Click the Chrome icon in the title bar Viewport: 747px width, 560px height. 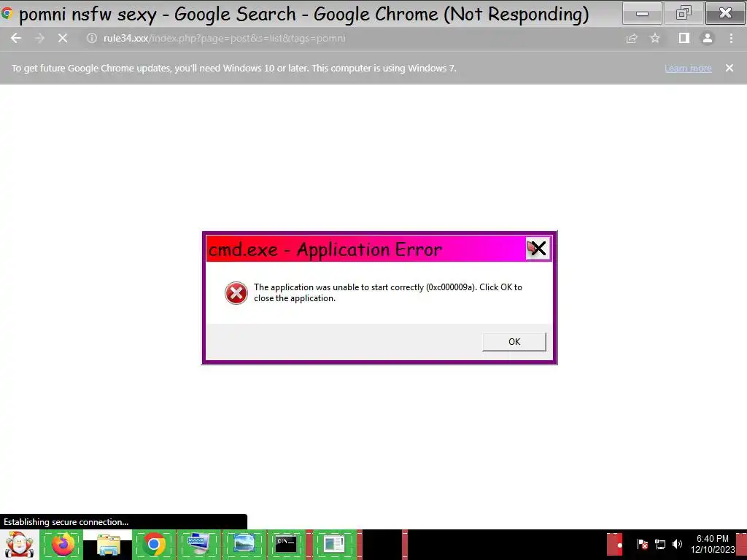6,13
